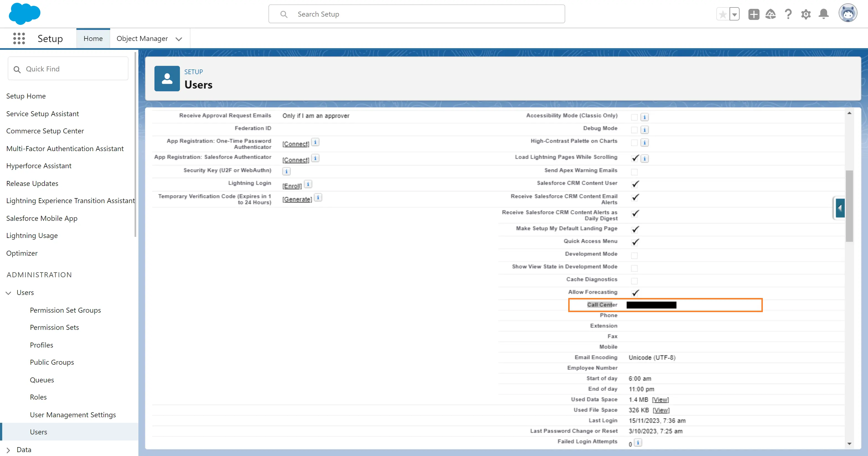
Task: Open the App Launcher grid icon
Action: click(19, 38)
